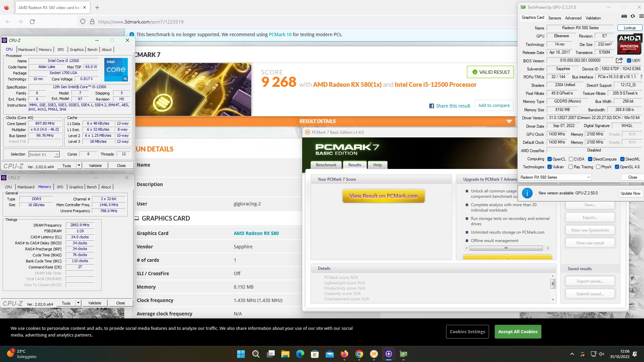Reload the 3dmark page in Firefox
The height and width of the screenshot is (362, 644).
pyautogui.click(x=32, y=22)
